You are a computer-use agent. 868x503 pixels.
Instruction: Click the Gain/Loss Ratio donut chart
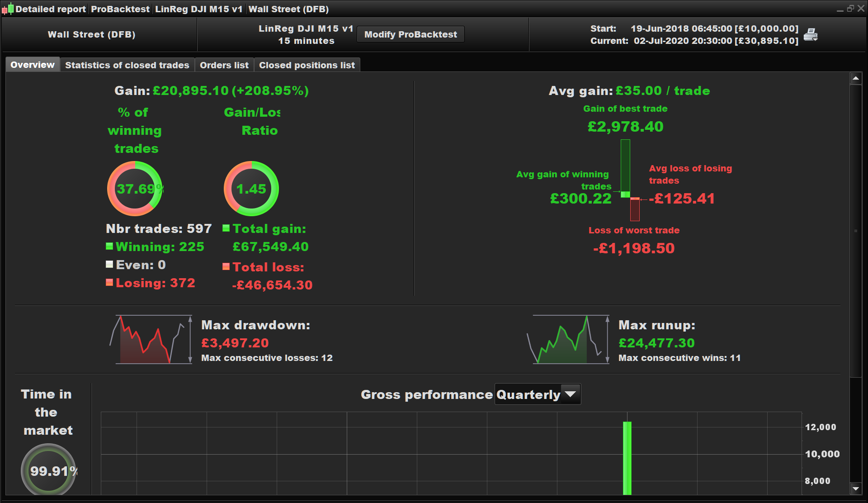tap(251, 189)
